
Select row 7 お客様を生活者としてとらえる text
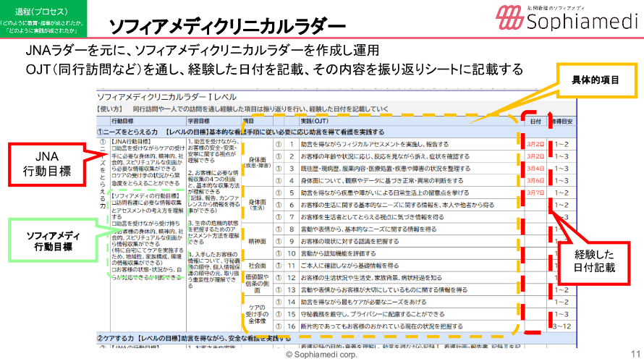[372, 217]
